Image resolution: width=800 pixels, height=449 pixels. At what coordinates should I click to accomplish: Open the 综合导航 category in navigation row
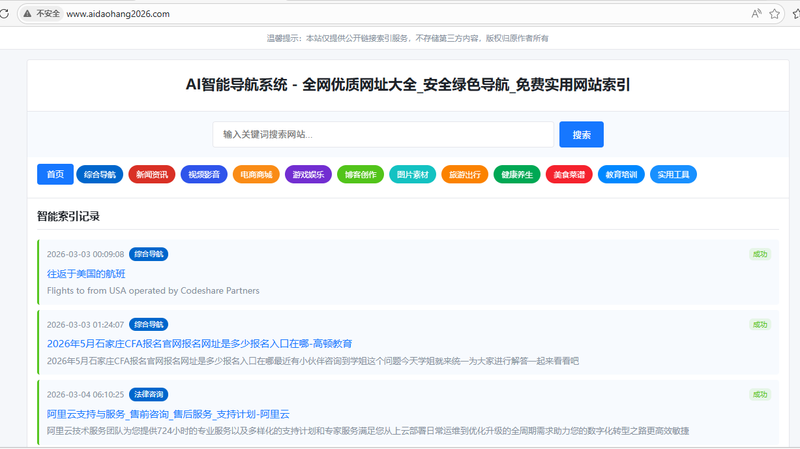click(100, 174)
